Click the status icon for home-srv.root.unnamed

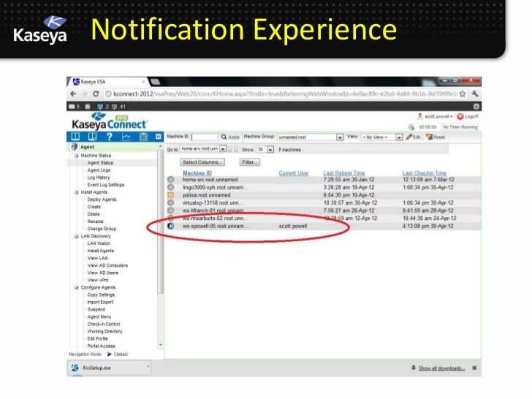point(171,180)
